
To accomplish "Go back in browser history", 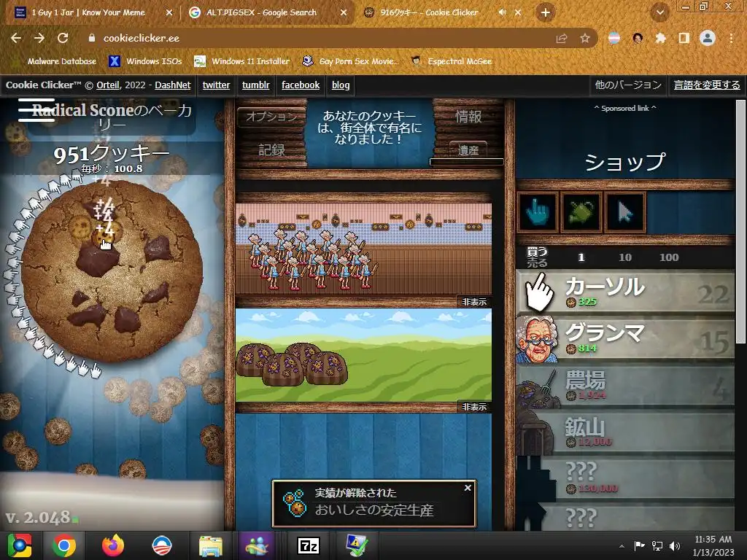I will point(16,38).
